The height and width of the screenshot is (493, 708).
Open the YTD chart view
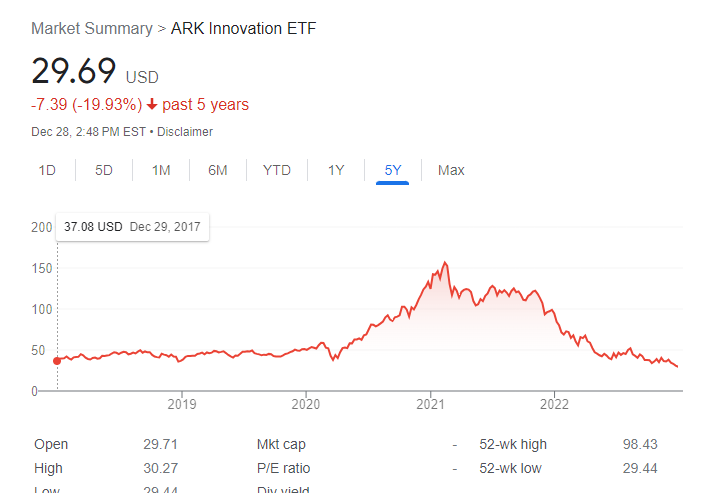[x=277, y=170]
